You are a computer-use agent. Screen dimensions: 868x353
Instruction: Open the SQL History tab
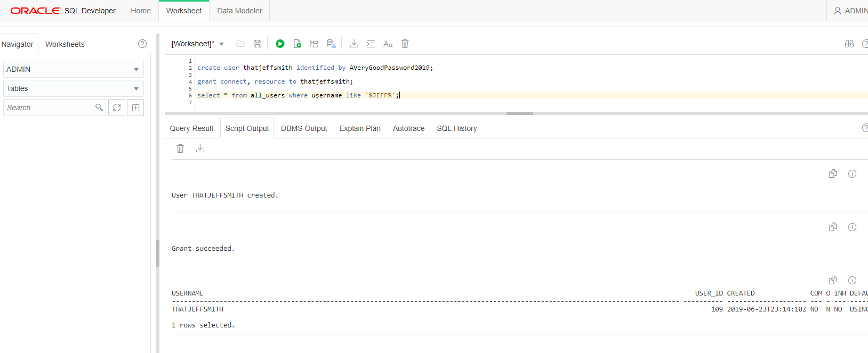tap(457, 128)
